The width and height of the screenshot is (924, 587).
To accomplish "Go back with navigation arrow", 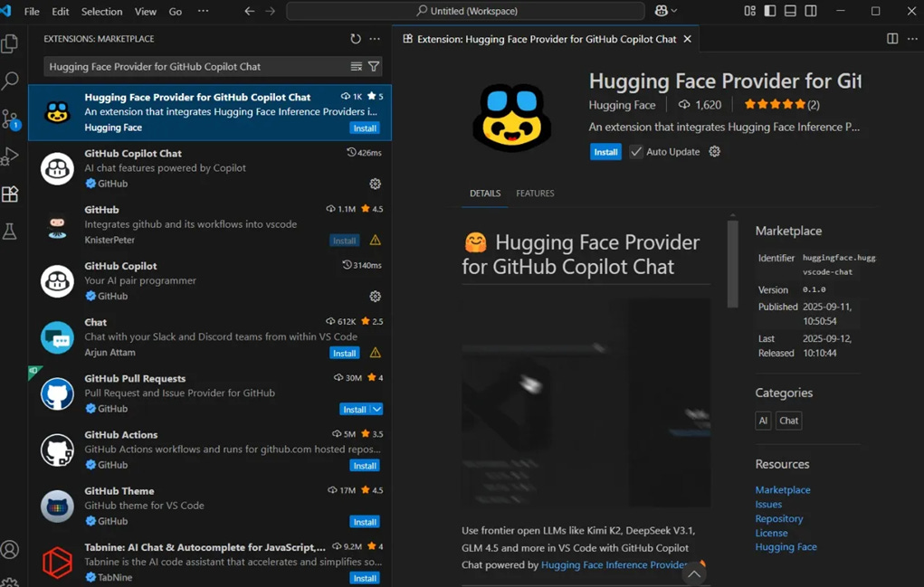I will 250,11.
